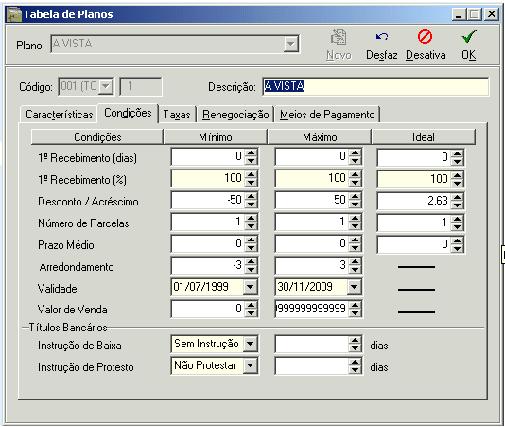Adjust the Número de Parcelas minimum spinner
This screenshot has width=505, height=427.
pos(251,222)
